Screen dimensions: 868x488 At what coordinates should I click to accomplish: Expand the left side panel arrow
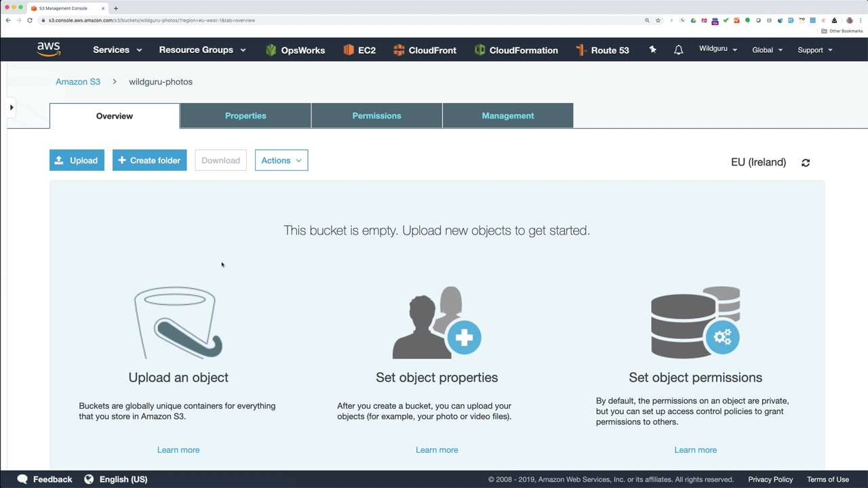click(12, 107)
